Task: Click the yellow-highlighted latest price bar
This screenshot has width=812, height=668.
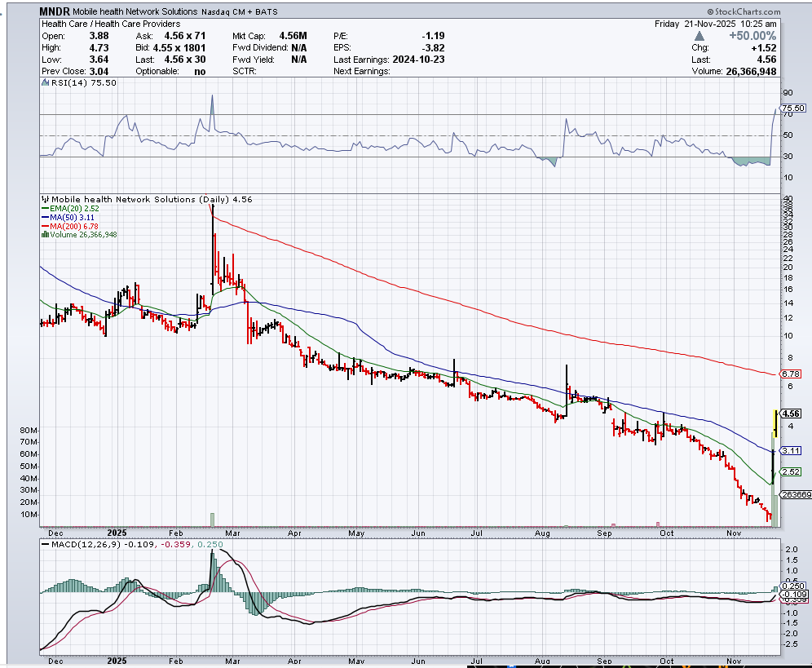Action: 773,422
